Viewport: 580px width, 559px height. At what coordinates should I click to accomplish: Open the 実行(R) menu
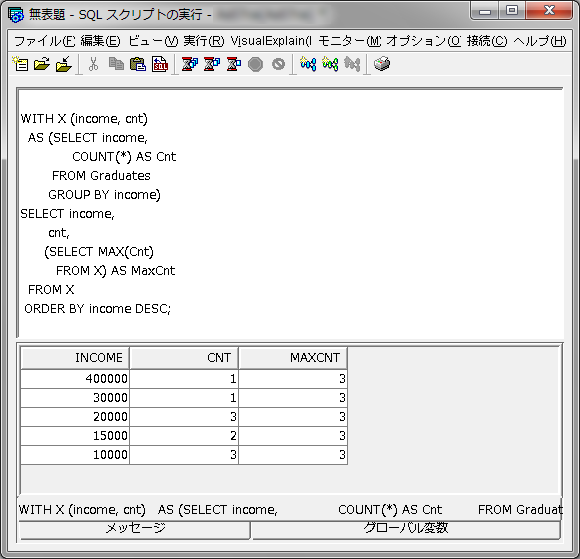coord(204,41)
